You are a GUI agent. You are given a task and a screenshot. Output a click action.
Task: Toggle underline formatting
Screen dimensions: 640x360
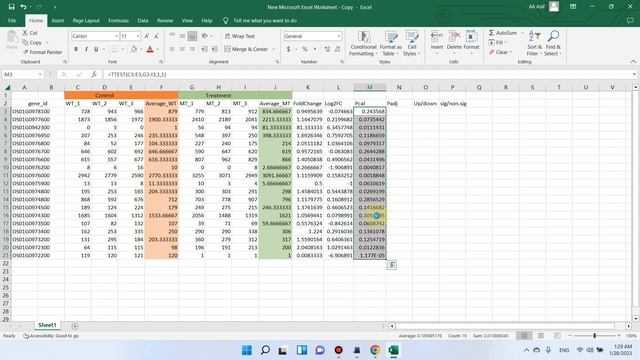tap(96, 49)
